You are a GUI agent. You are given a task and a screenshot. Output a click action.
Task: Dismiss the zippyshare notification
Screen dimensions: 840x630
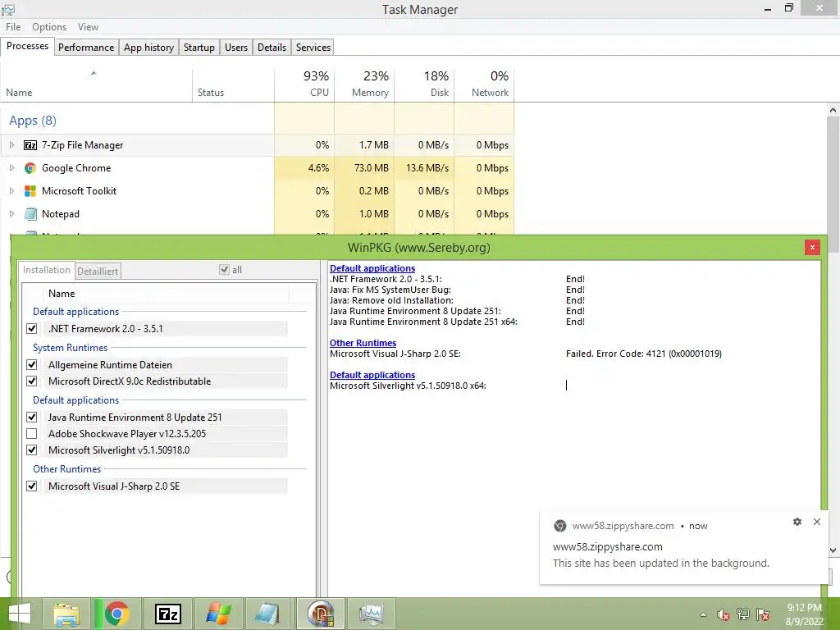[x=817, y=522]
